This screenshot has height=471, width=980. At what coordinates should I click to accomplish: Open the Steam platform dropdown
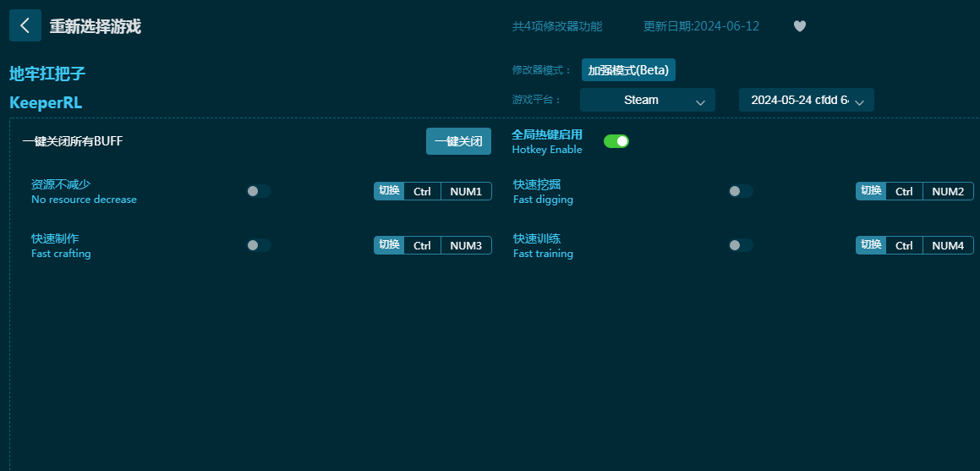pos(648,100)
